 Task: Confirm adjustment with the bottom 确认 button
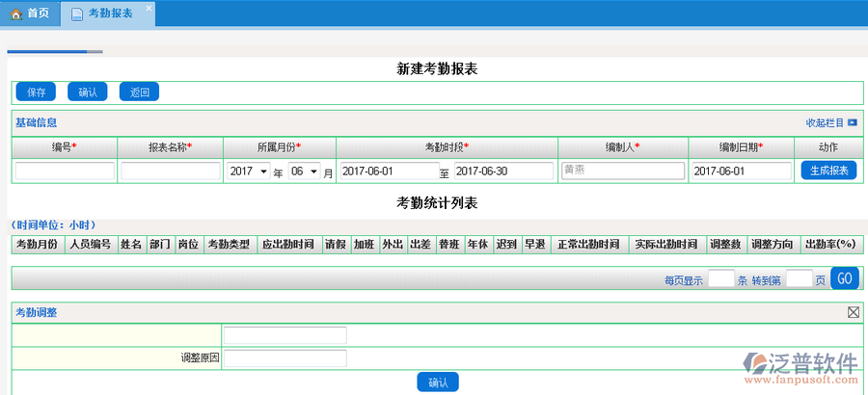(438, 382)
